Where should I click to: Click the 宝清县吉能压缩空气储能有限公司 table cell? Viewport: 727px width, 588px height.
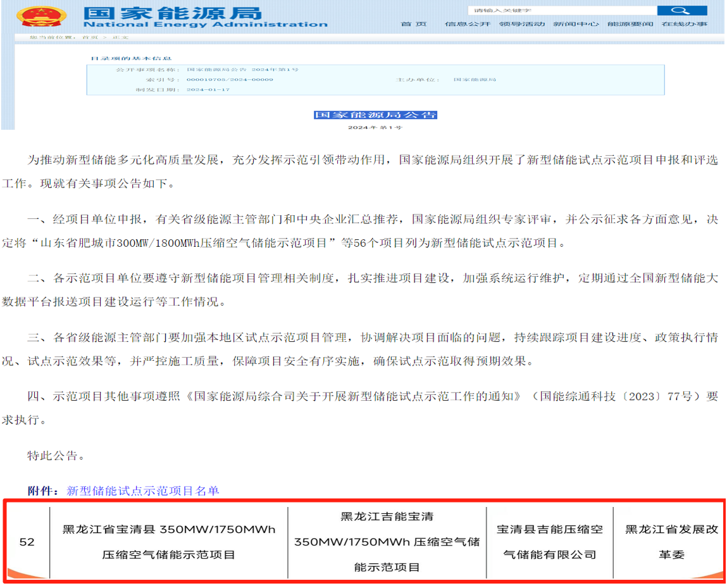coord(549,542)
